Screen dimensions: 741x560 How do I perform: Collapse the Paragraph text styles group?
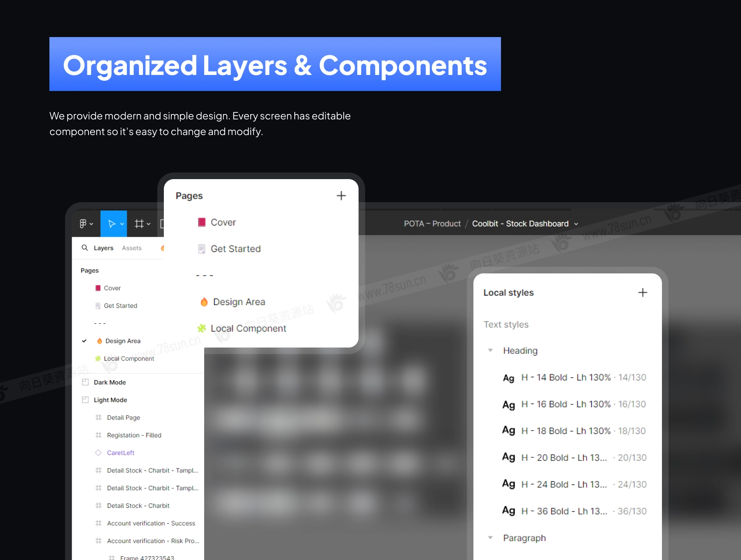(490, 538)
